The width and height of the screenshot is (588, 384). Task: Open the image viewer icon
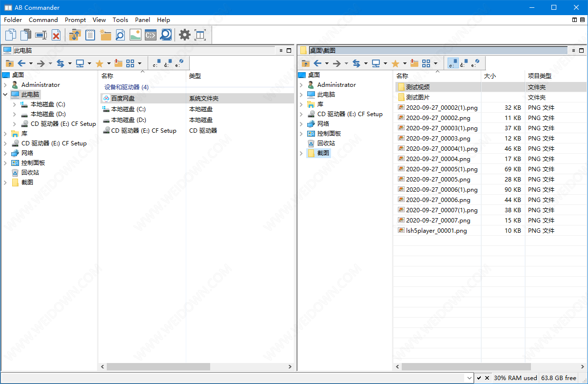(135, 35)
